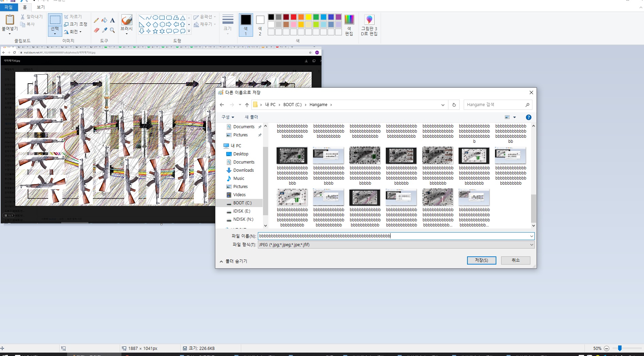644x356 pixels.
Task: Select Downloads in the navigation pane
Action: point(243,170)
